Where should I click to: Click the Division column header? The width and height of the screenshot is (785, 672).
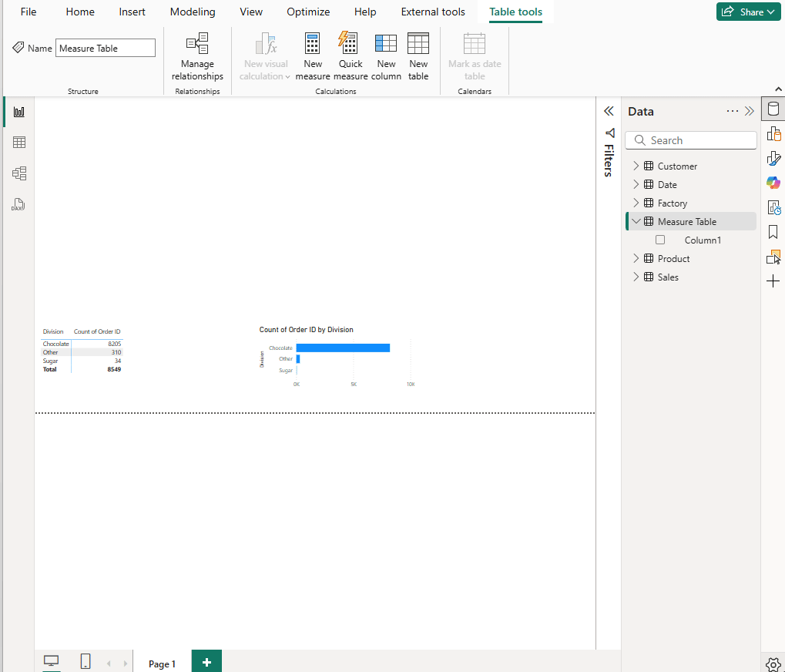(53, 331)
